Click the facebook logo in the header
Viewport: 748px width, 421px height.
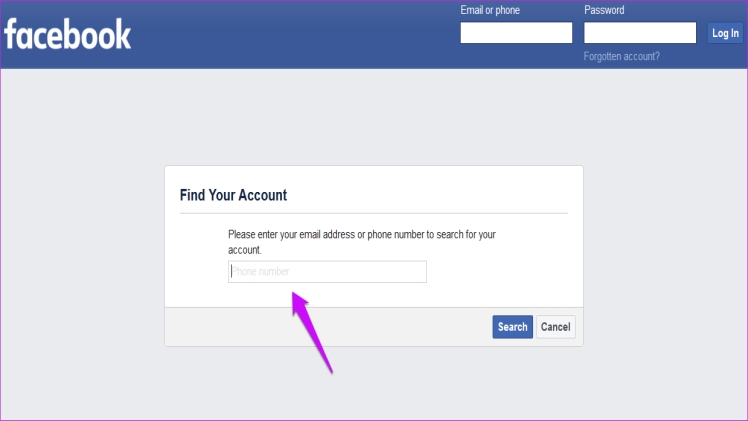tap(67, 34)
